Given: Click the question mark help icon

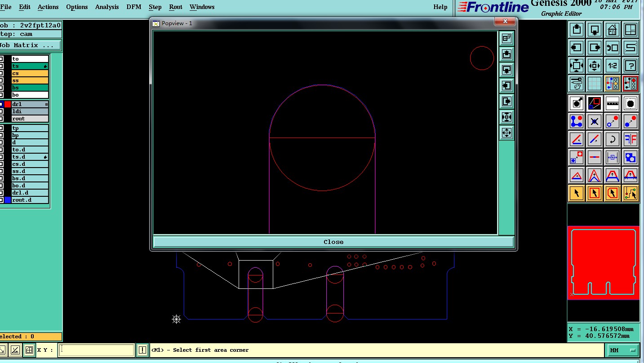Looking at the screenshot, I should [631, 66].
